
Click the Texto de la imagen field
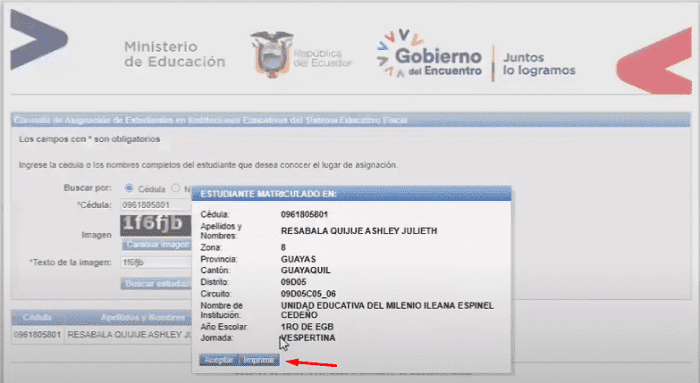[x=156, y=262]
